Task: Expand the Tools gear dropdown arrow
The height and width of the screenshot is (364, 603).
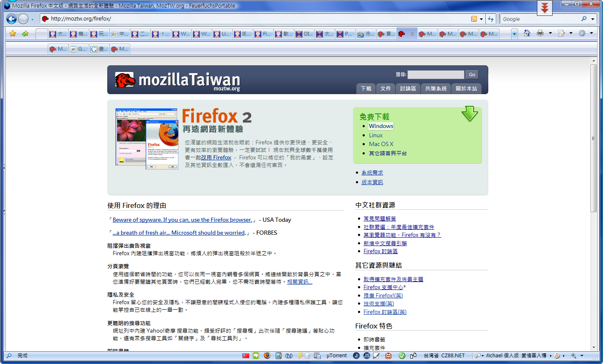Action: pos(591,33)
